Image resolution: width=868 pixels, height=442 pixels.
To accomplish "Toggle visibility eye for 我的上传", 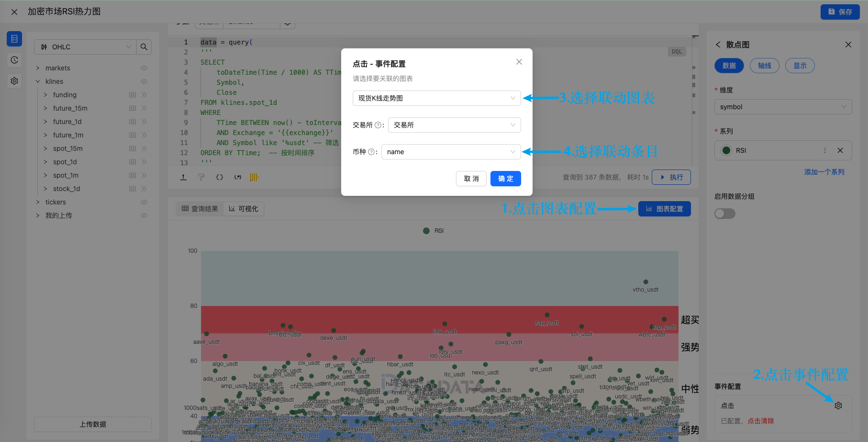I will point(144,215).
